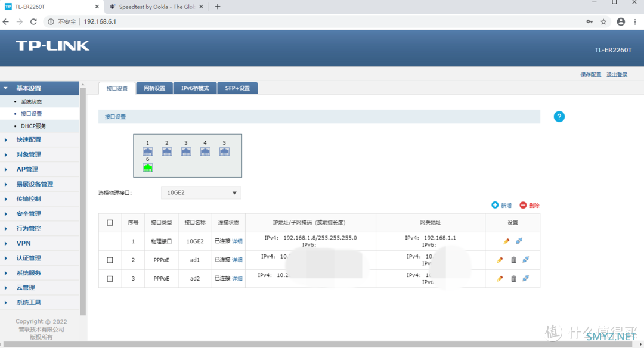644x348 pixels.
Task: Select green port 6 icon
Action: [x=147, y=167]
